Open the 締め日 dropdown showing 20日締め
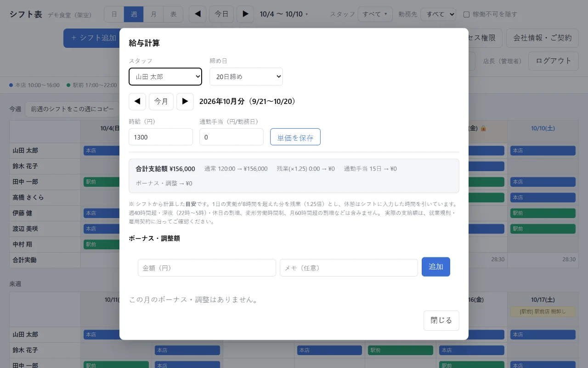The width and height of the screenshot is (588, 368). [x=246, y=76]
